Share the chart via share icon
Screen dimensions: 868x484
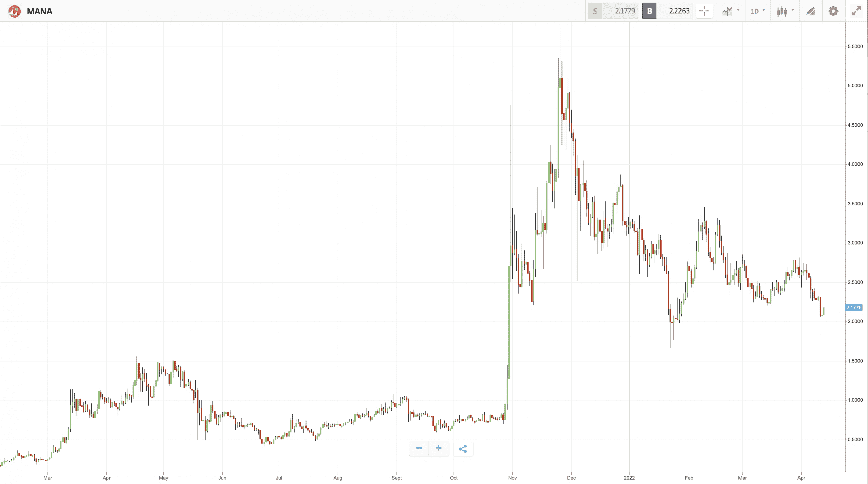[463, 449]
